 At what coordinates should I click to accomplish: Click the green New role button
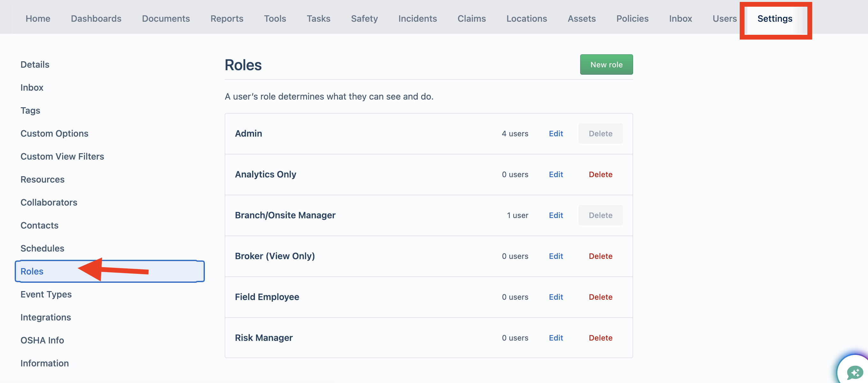click(606, 64)
